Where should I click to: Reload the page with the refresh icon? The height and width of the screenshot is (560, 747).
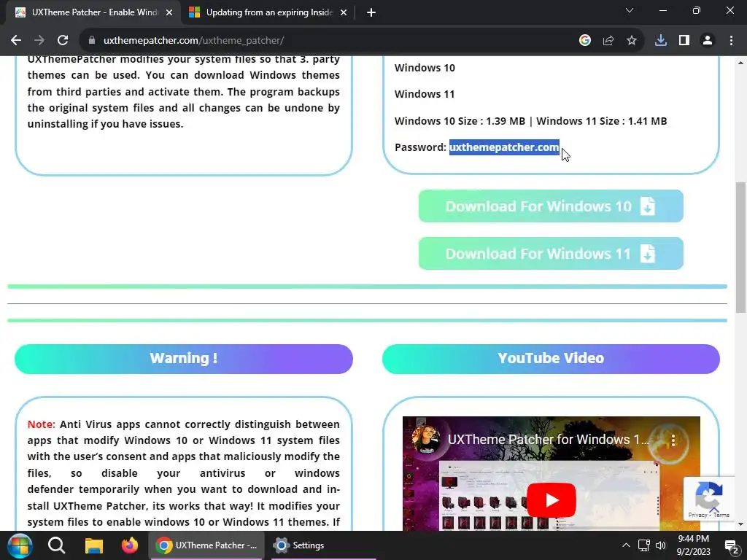[x=63, y=41]
